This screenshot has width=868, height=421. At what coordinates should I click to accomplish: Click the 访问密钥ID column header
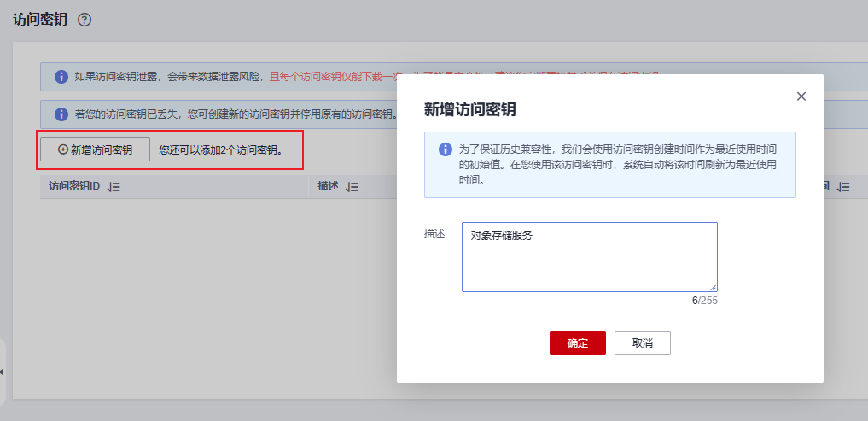click(x=75, y=186)
